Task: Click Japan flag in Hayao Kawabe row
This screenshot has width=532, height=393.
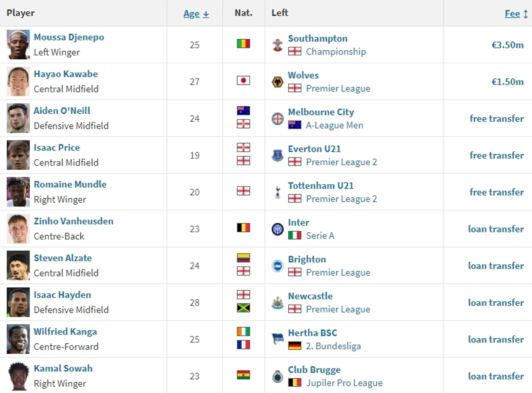Action: (243, 80)
